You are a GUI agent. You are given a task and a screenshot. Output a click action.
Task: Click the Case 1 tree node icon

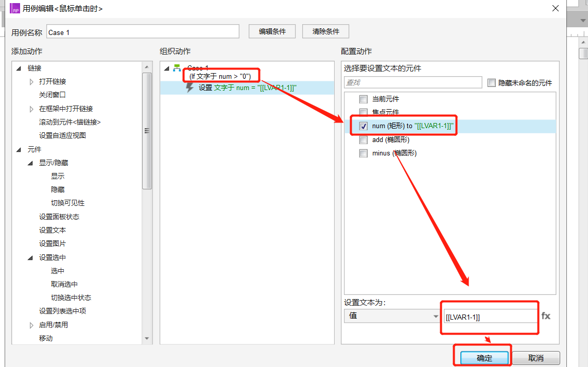tap(177, 68)
